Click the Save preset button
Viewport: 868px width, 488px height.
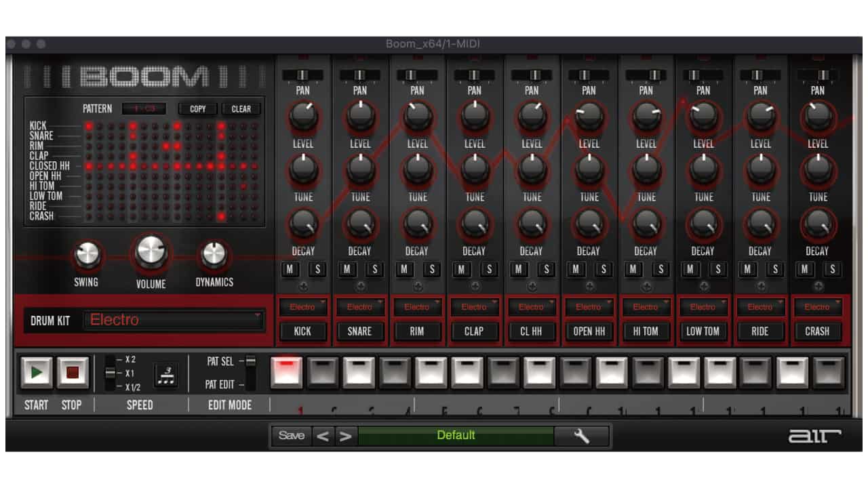(x=291, y=436)
